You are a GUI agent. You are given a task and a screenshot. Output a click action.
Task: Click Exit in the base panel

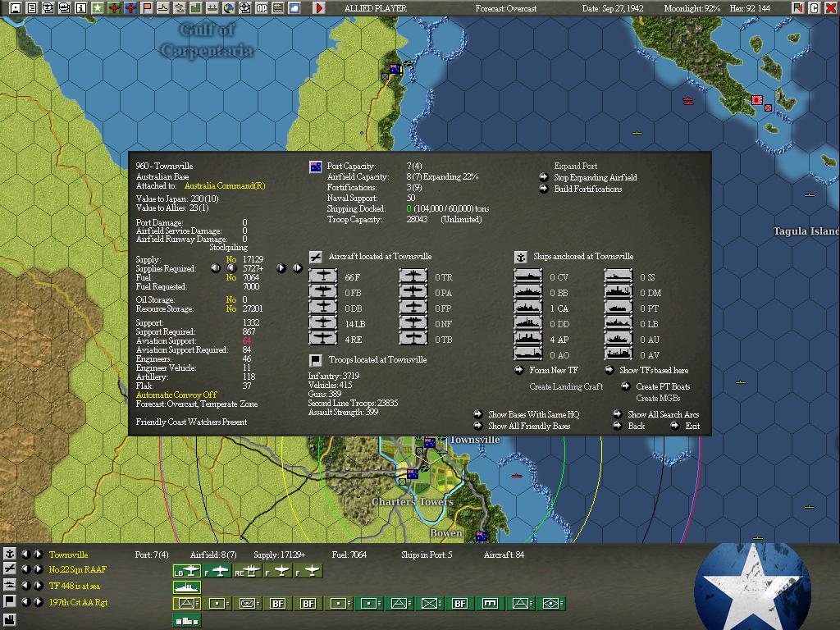click(x=692, y=426)
